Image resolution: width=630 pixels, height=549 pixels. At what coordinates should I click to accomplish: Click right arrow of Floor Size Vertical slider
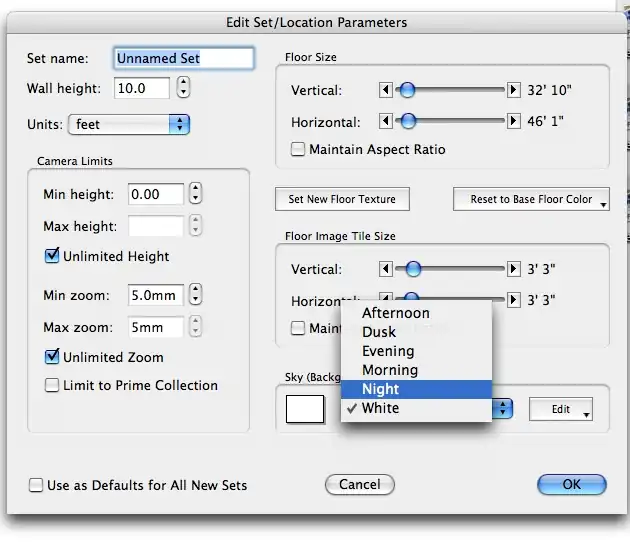513,90
